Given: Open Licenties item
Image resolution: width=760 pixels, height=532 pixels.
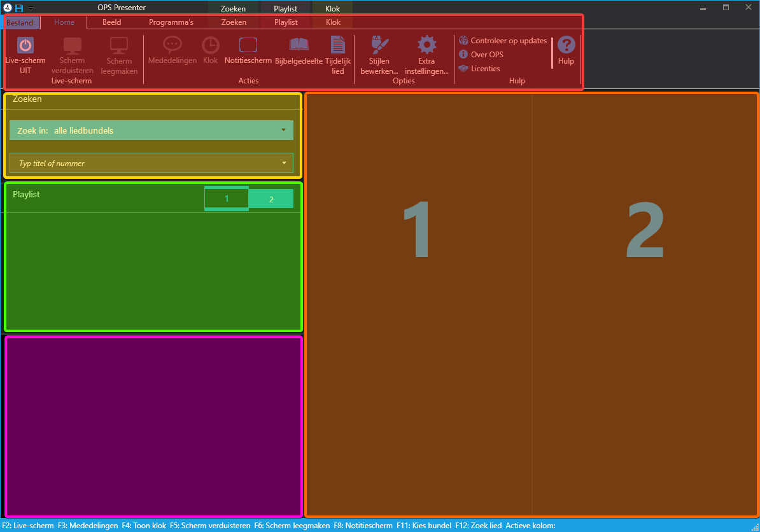Looking at the screenshot, I should click(x=479, y=69).
